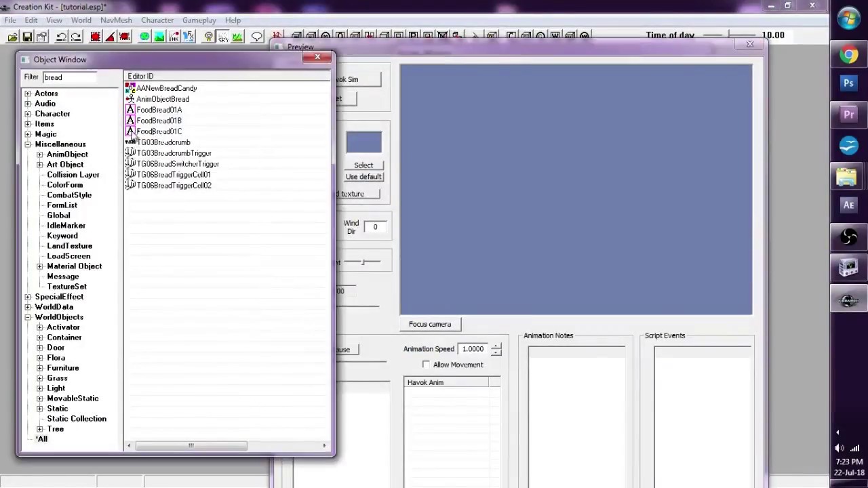Open OBS Studio from the taskbar

(848, 237)
